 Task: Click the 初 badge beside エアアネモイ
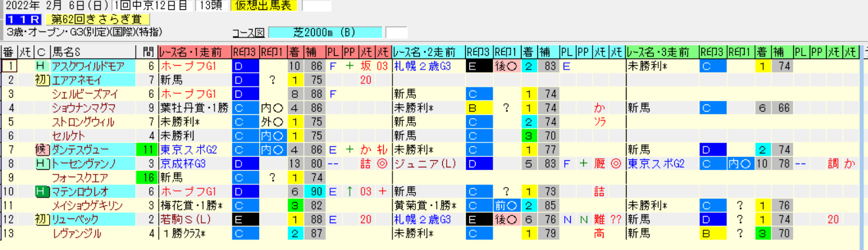coord(41,79)
